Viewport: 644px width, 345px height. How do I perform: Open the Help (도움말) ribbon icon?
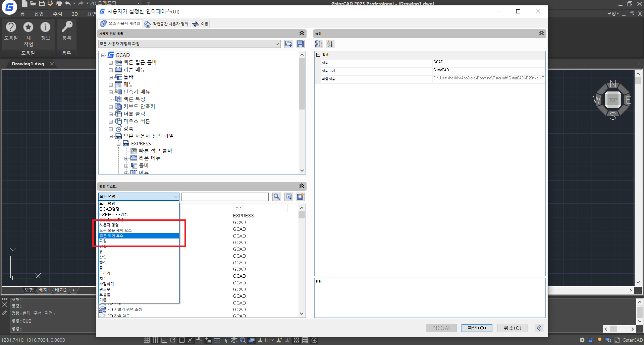click(11, 27)
